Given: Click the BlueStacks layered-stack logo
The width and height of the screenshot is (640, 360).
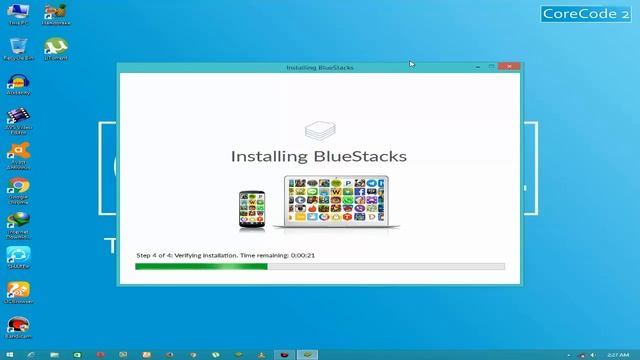Looking at the screenshot, I should tap(320, 131).
